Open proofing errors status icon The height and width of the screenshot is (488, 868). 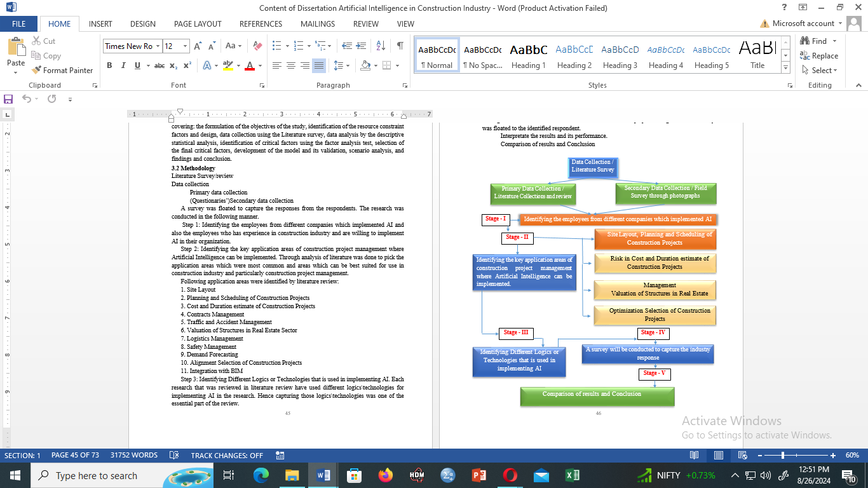click(x=174, y=456)
